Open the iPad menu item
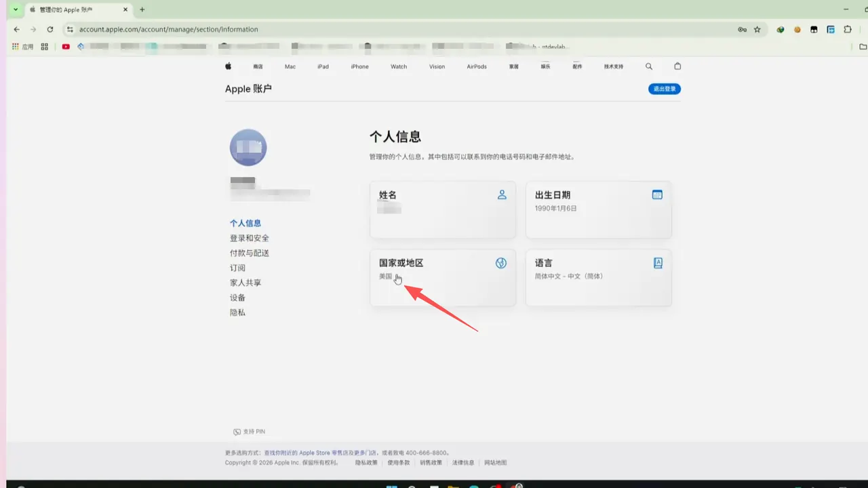The image size is (868, 488). point(323,66)
